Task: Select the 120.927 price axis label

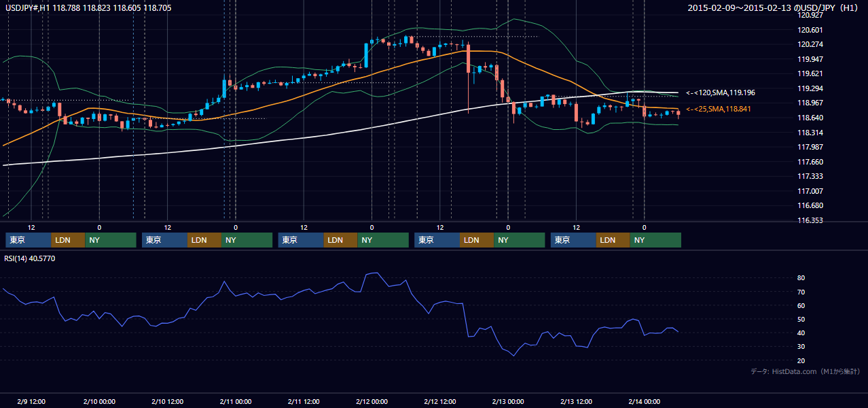Action: point(811,15)
